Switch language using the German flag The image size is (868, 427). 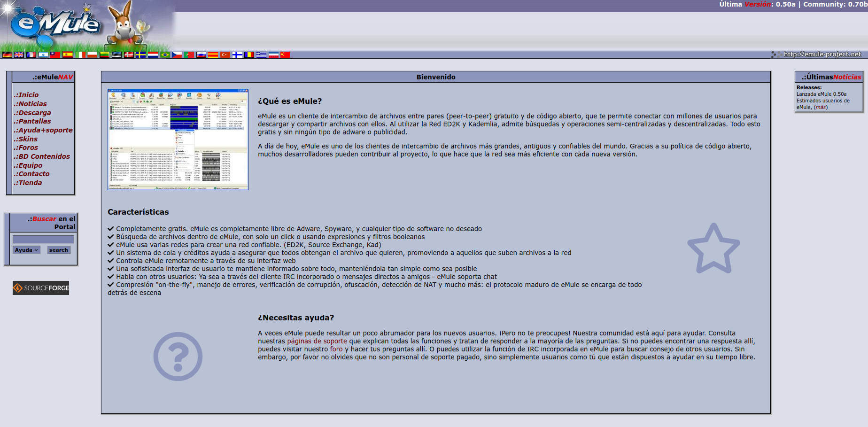point(7,55)
